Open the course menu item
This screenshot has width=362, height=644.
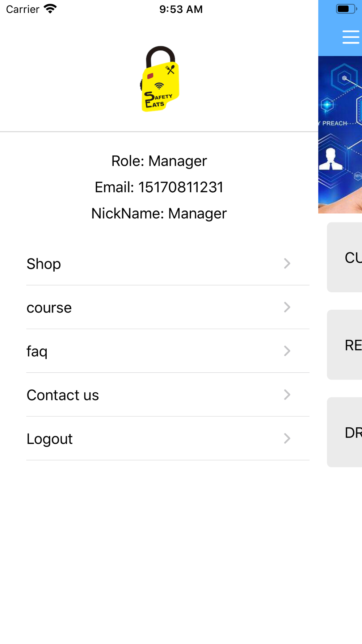pos(168,308)
